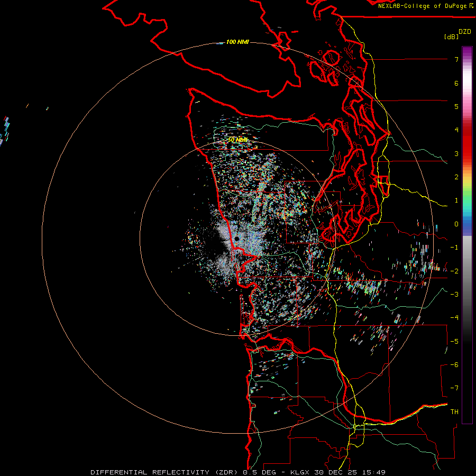Click the 30 DEC 25 date text
476x476 pixels.
pos(335,472)
